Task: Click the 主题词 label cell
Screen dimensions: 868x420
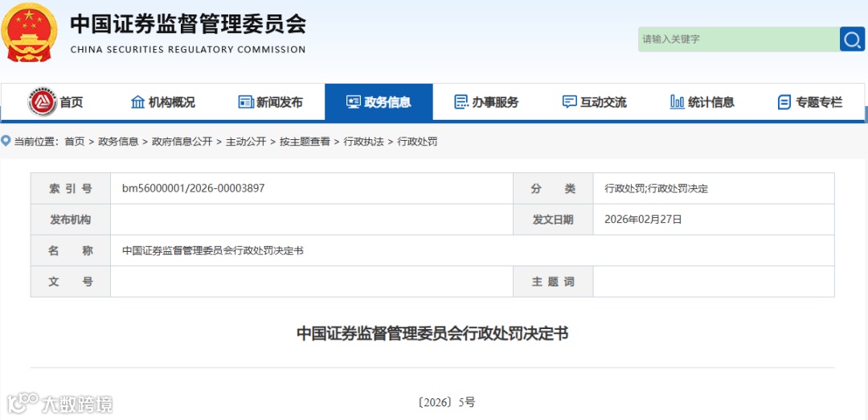Action: click(553, 282)
